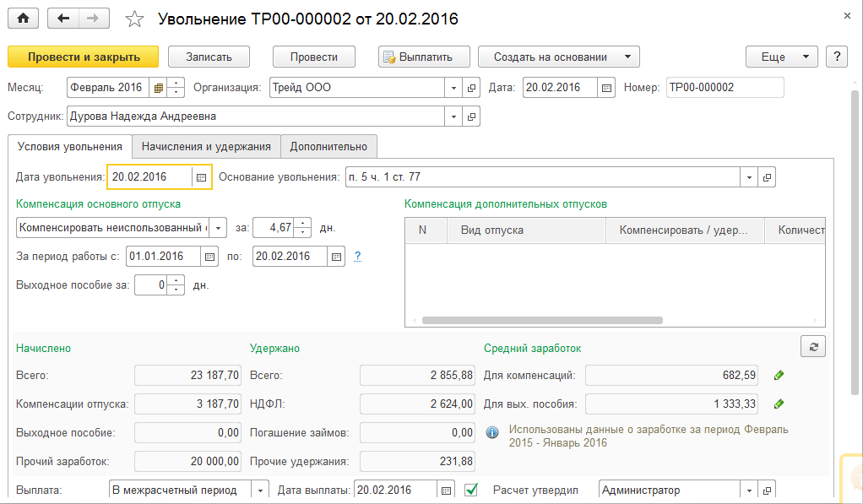Open the Компенсировать неиспользованный dropdown
The width and height of the screenshot is (863, 504).
pos(219,228)
